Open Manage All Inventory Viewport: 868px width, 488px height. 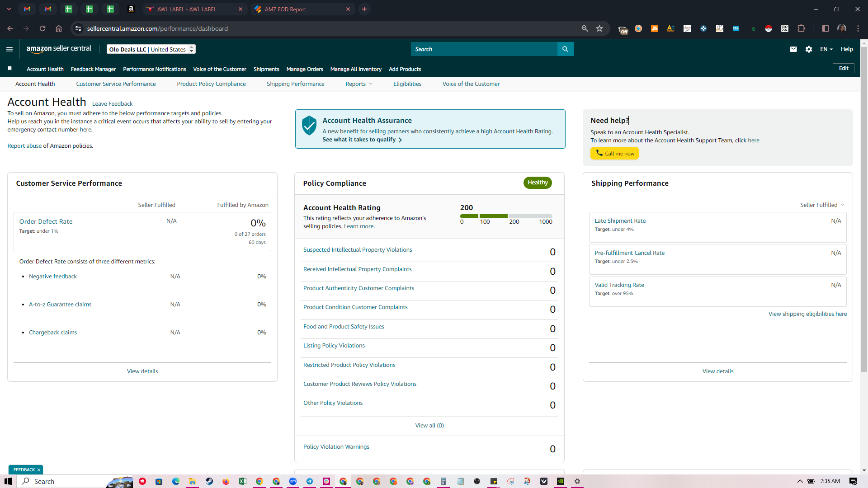pyautogui.click(x=356, y=69)
